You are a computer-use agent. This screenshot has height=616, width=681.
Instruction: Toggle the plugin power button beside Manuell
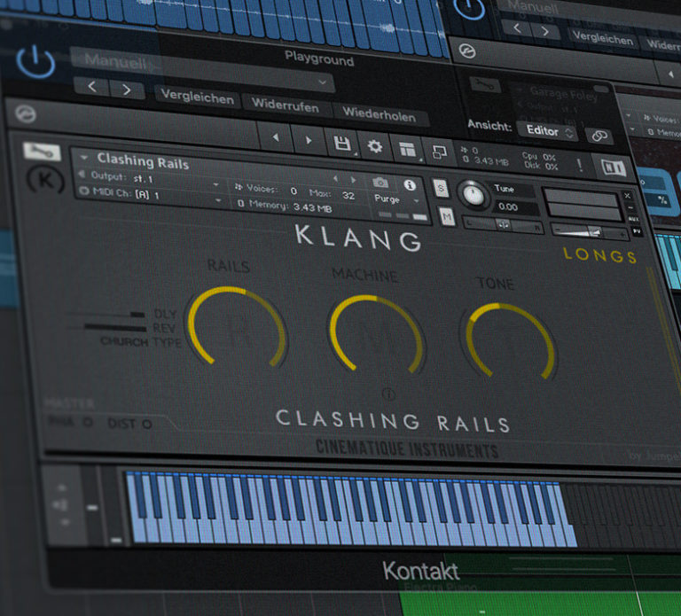coord(35,62)
